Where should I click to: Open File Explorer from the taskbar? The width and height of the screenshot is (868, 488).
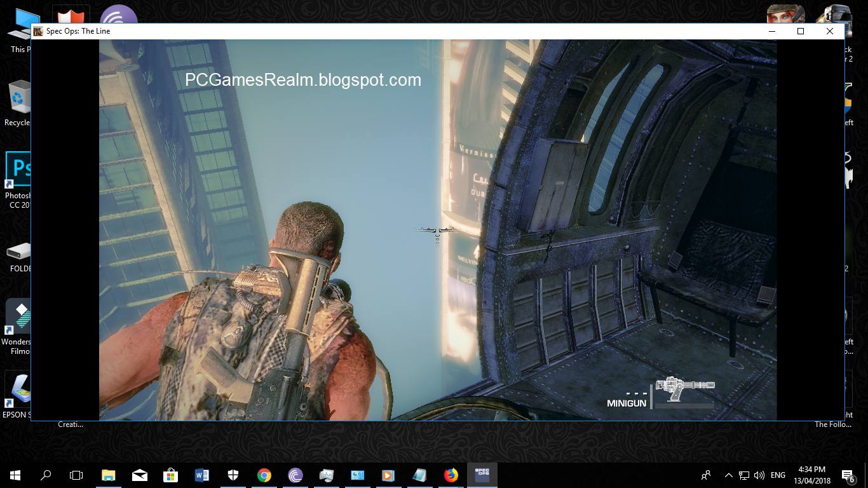click(109, 475)
